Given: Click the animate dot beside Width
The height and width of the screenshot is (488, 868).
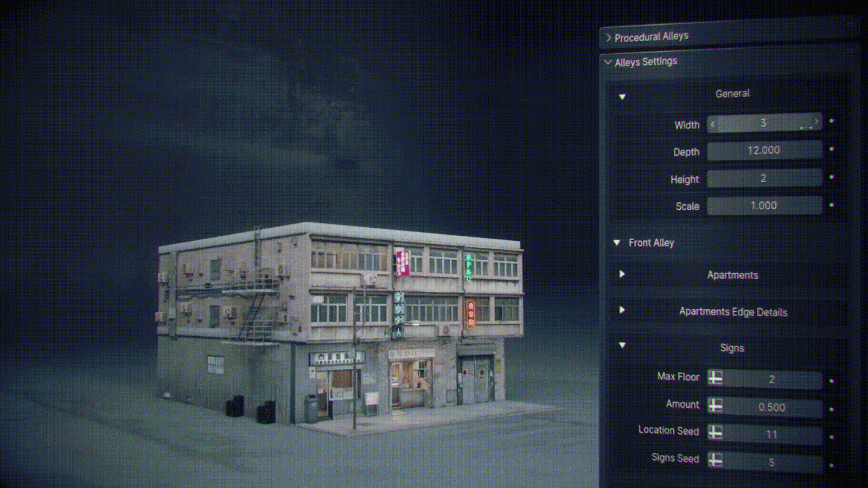Looking at the screenshot, I should tap(832, 121).
